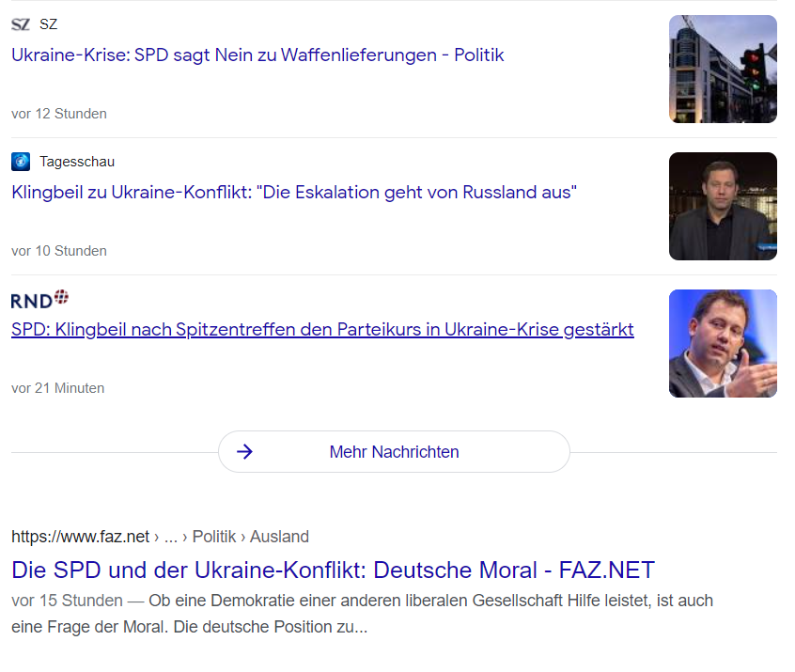Open SZ building traffic light thumbnail
Viewport: 795px width, 672px height.
point(723,69)
